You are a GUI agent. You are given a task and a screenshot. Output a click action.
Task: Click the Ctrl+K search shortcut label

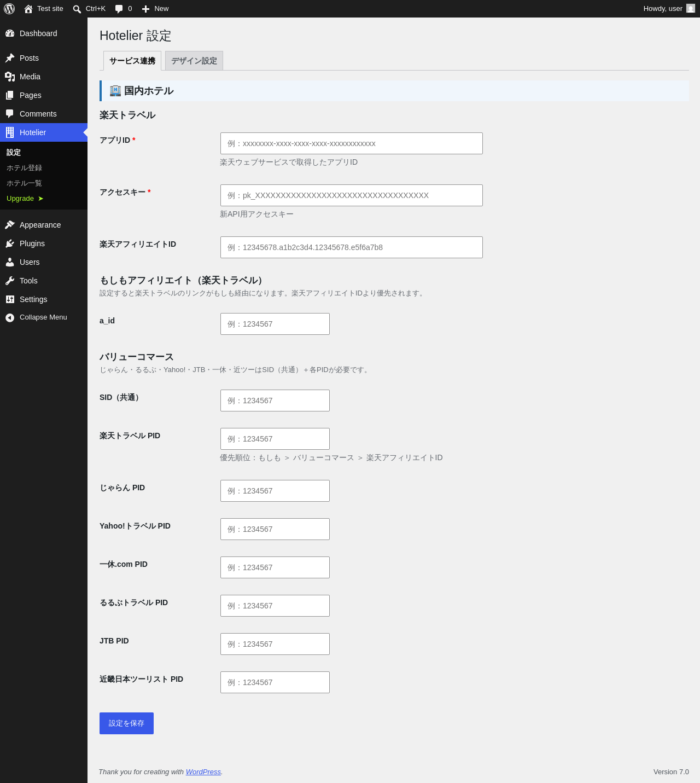pos(96,9)
